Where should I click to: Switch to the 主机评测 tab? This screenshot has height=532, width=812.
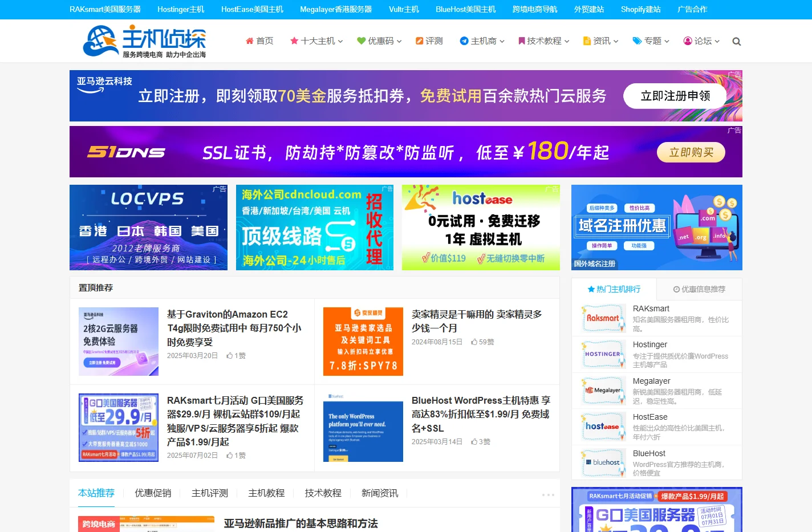point(210,493)
